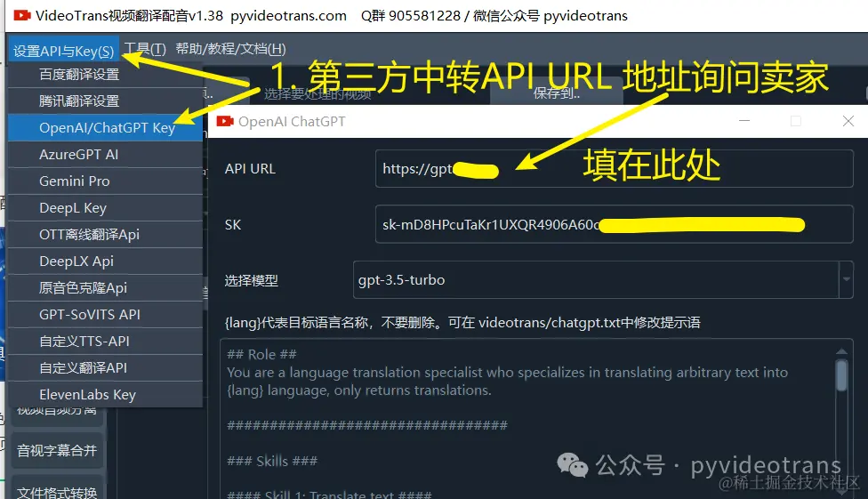This screenshot has height=499, width=868.
Task: Click the VideoTrans app icon in title bar
Action: pos(22,15)
